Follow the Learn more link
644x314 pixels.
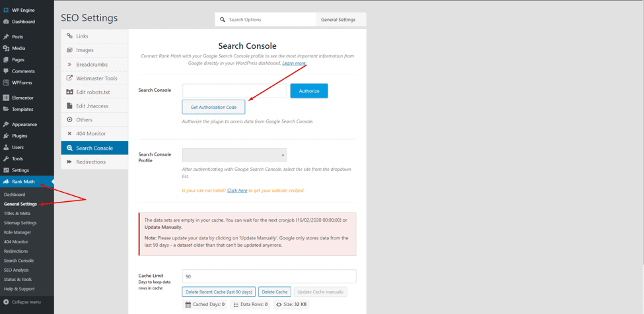click(294, 63)
